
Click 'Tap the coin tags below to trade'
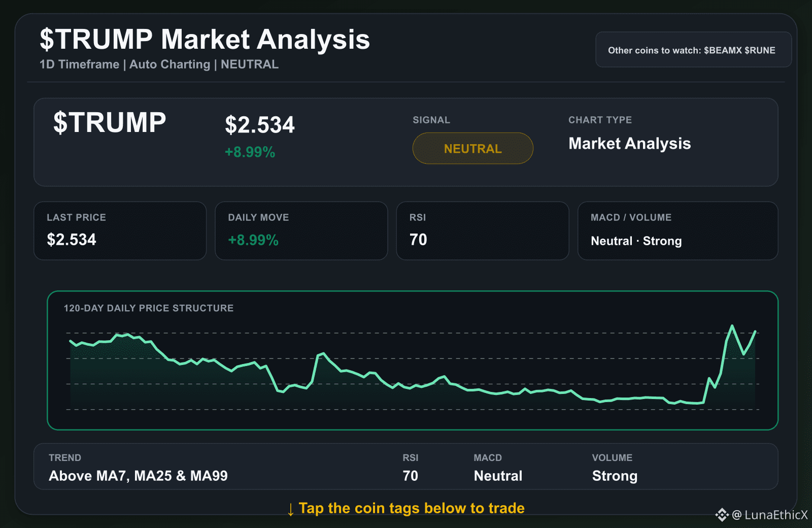pyautogui.click(x=412, y=508)
